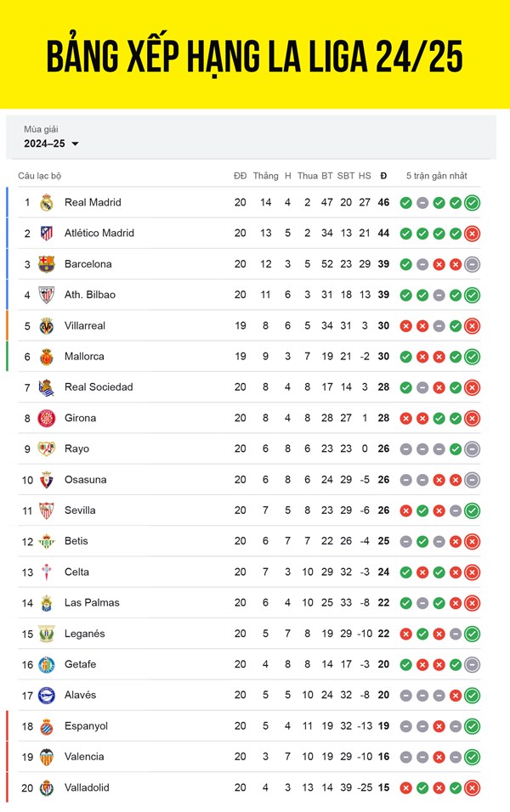Open the Girona club crest

pos(47,418)
